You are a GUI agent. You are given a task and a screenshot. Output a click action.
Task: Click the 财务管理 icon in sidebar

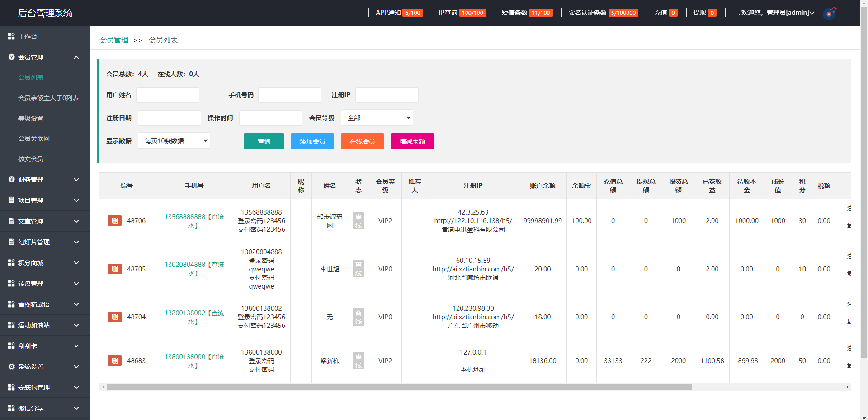click(x=11, y=179)
